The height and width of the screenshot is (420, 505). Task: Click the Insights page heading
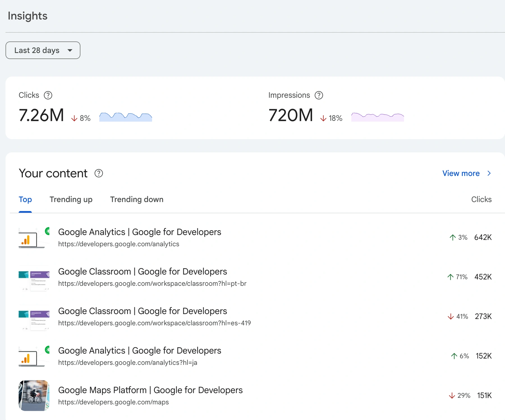point(27,16)
